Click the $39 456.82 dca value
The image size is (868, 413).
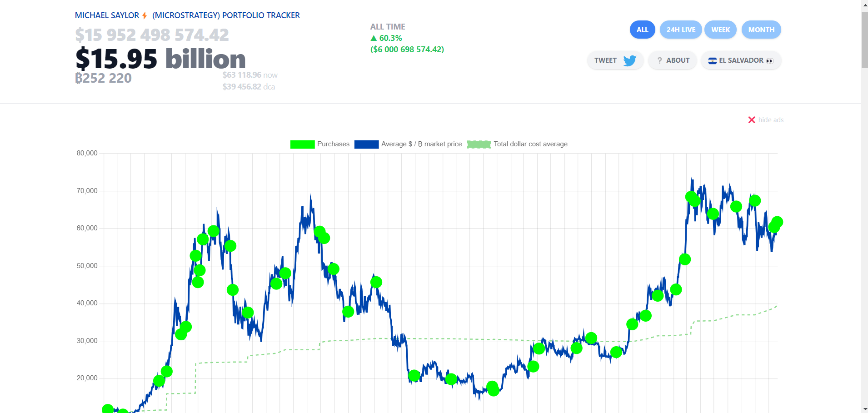pos(249,87)
